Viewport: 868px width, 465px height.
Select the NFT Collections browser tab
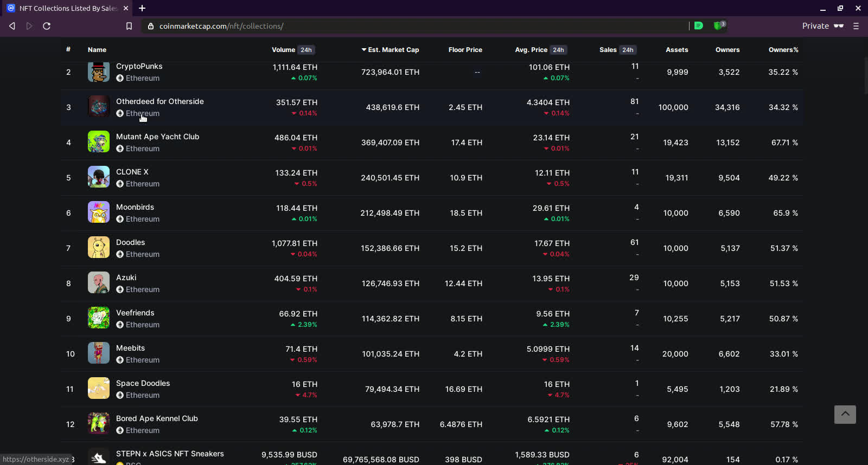click(68, 8)
